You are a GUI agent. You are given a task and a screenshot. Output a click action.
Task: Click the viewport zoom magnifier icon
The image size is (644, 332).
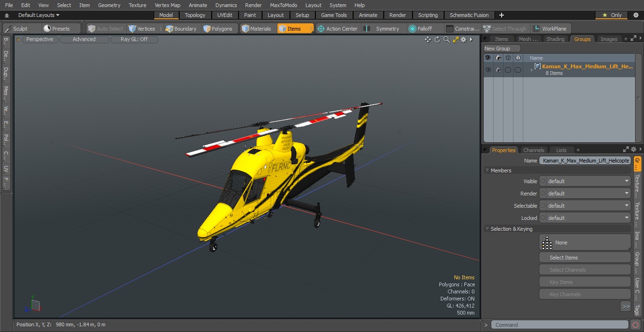pos(446,40)
